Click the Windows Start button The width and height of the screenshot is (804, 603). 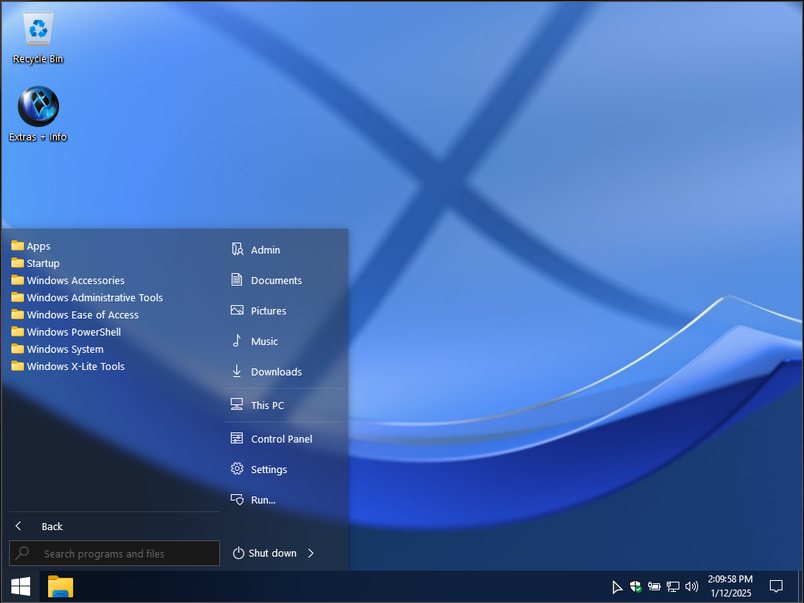tap(21, 587)
